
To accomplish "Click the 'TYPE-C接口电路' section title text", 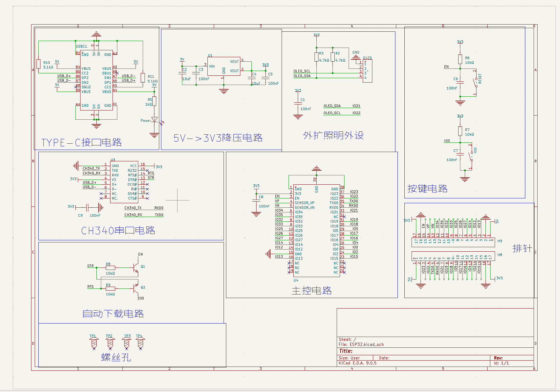I will click(x=81, y=142).
